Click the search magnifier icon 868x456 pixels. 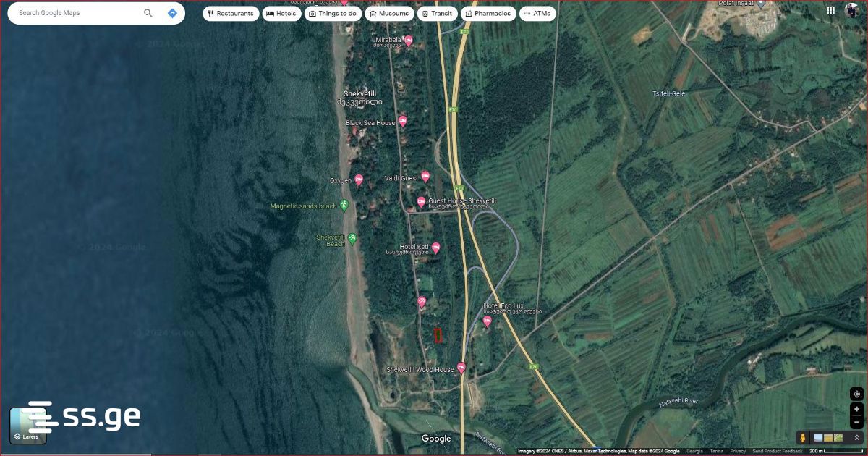[148, 13]
